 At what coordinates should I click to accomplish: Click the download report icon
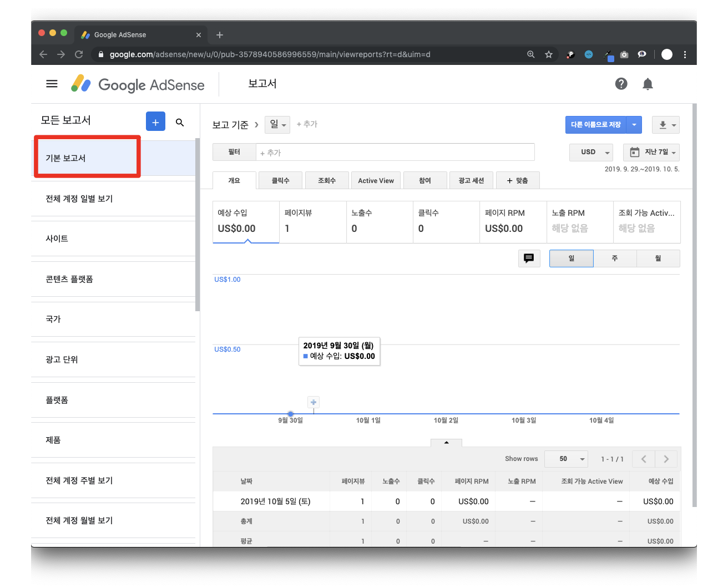tap(666, 125)
